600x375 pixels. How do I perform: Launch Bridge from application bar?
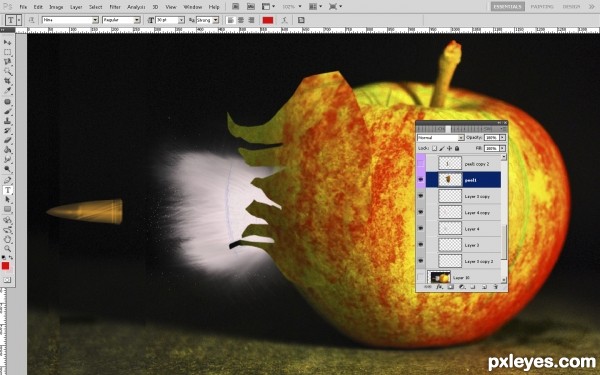(236, 7)
